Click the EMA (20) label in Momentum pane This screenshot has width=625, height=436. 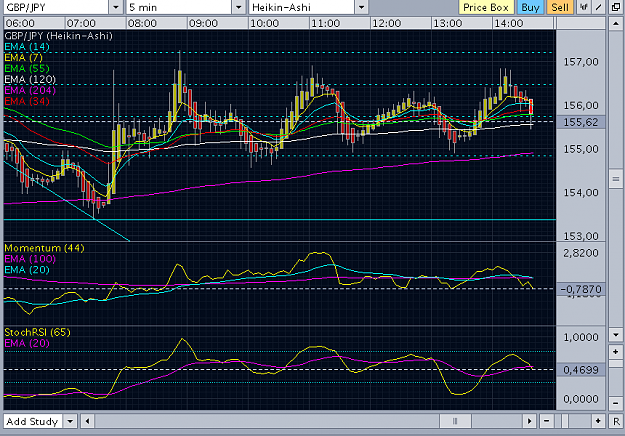pyautogui.click(x=27, y=269)
